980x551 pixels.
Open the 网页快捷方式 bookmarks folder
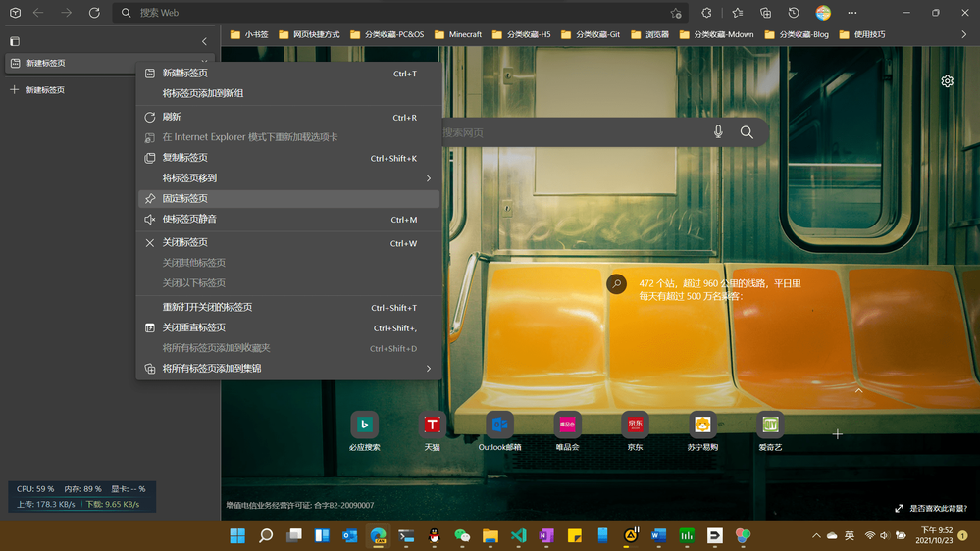tap(309, 34)
